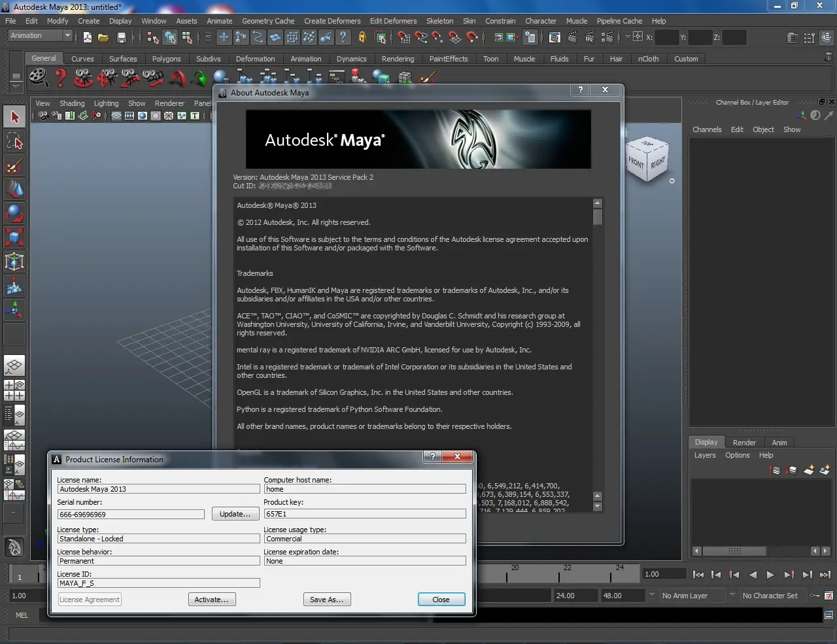Image resolution: width=837 pixels, height=644 pixels.
Task: Choose the Lasso select tool
Action: [14, 141]
